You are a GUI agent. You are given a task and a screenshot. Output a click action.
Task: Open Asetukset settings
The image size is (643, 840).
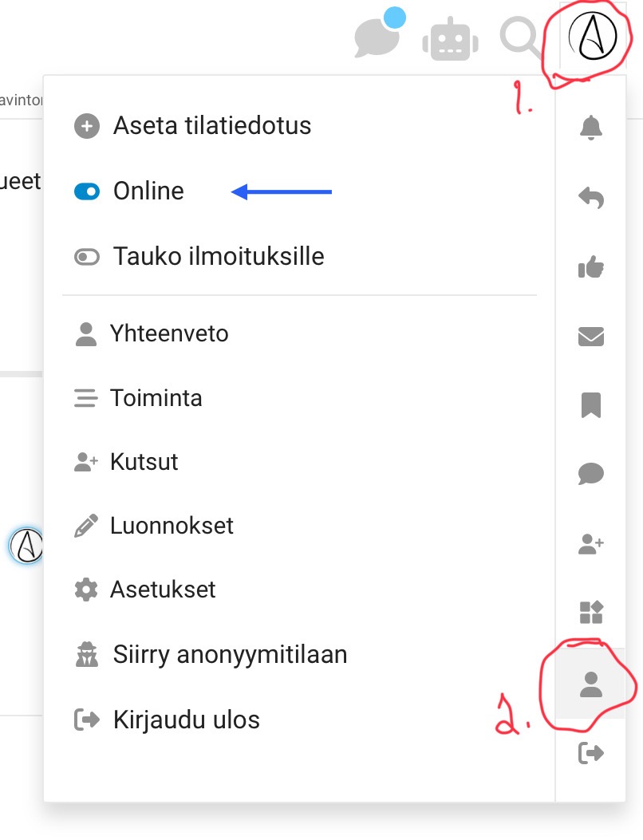(x=163, y=590)
